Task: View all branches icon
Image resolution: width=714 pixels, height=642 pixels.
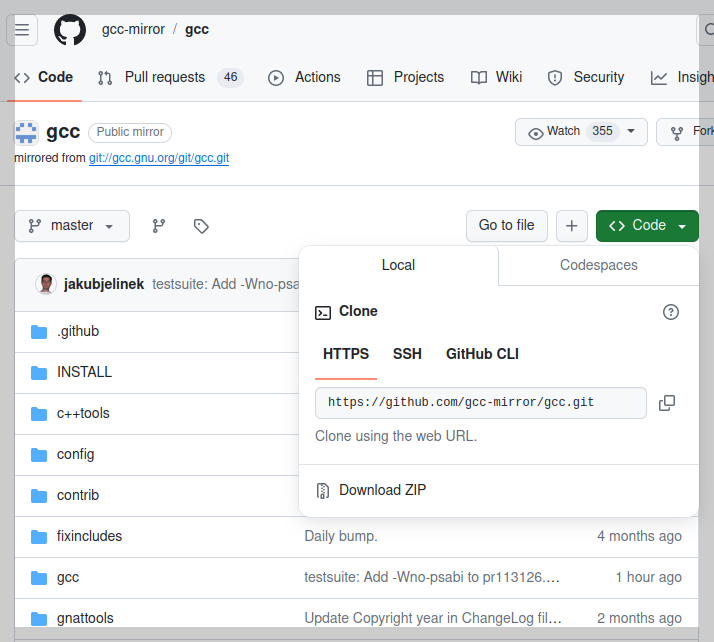Action: click(158, 226)
